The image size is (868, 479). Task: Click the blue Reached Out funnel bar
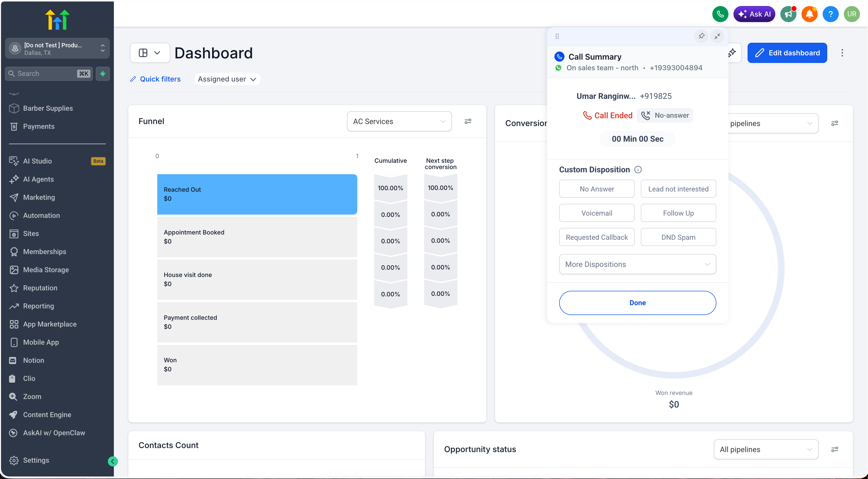257,194
